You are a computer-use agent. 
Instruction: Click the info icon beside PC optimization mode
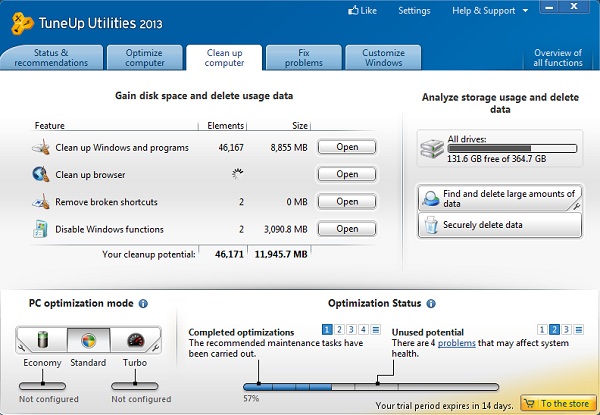143,303
